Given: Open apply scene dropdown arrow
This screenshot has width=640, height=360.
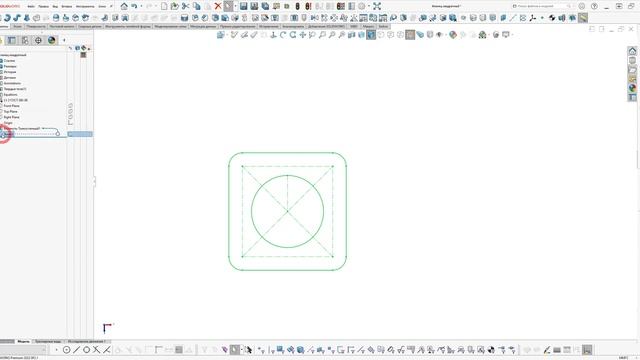Looking at the screenshot, I should (x=489, y=35).
